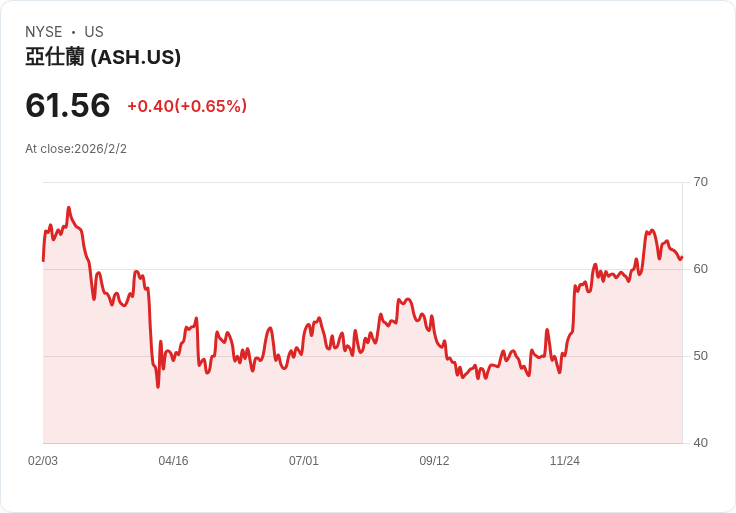Select the current price 61.56
Screen dimensions: 736x513
pos(68,105)
